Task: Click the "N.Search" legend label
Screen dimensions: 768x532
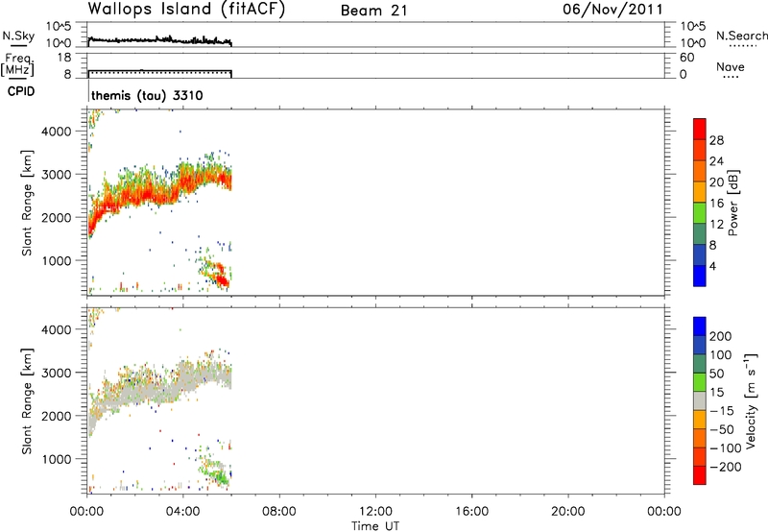Action: tap(741, 36)
